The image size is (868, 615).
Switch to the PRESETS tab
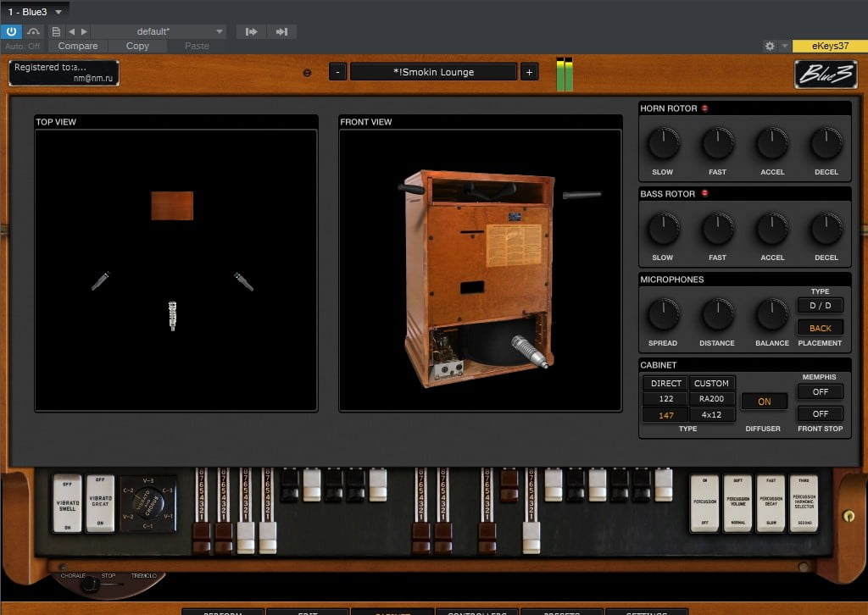coord(562,612)
